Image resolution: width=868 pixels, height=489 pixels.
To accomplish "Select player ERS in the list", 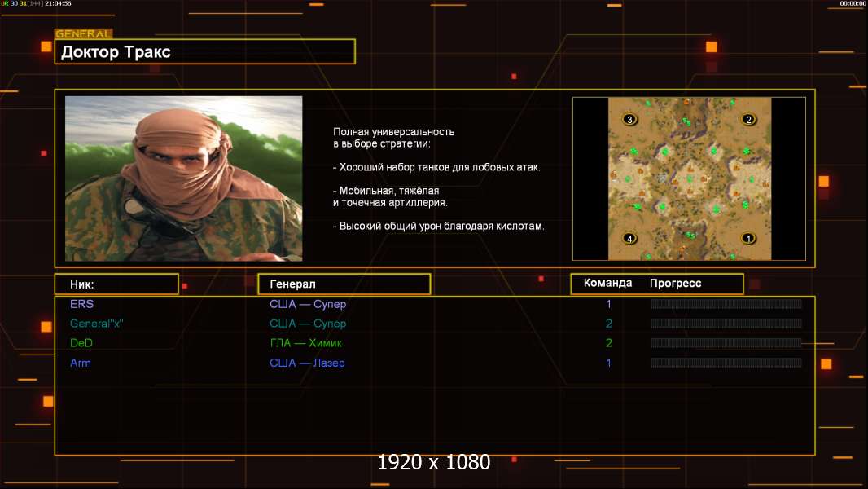I will coord(81,305).
